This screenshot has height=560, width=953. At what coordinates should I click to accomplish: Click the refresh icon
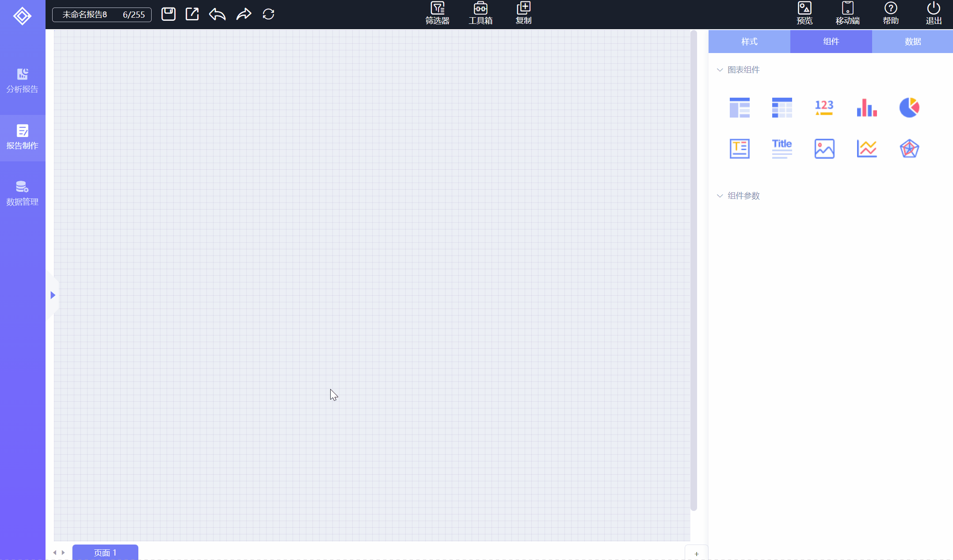[x=268, y=14]
